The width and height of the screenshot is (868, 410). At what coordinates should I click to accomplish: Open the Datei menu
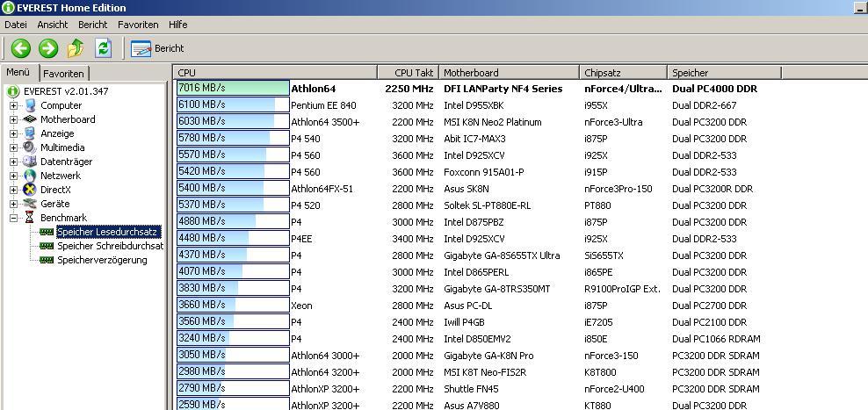pyautogui.click(x=16, y=25)
